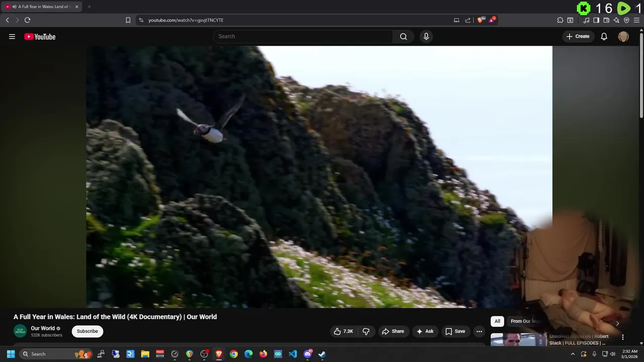Open the video title text

(115, 317)
